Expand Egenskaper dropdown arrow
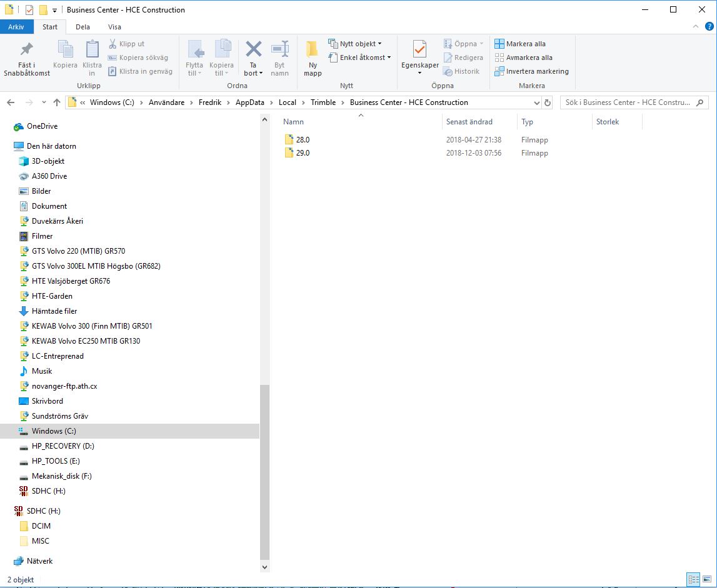 [420, 73]
